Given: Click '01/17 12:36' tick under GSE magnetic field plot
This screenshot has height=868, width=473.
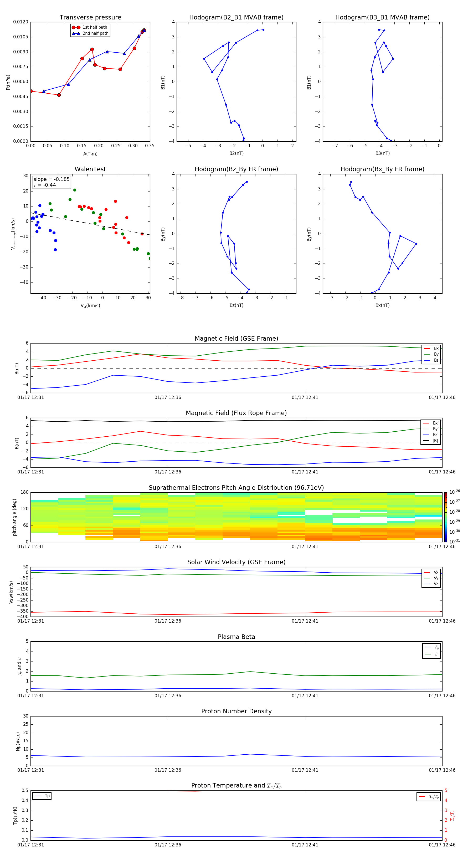Looking at the screenshot, I should [168, 398].
